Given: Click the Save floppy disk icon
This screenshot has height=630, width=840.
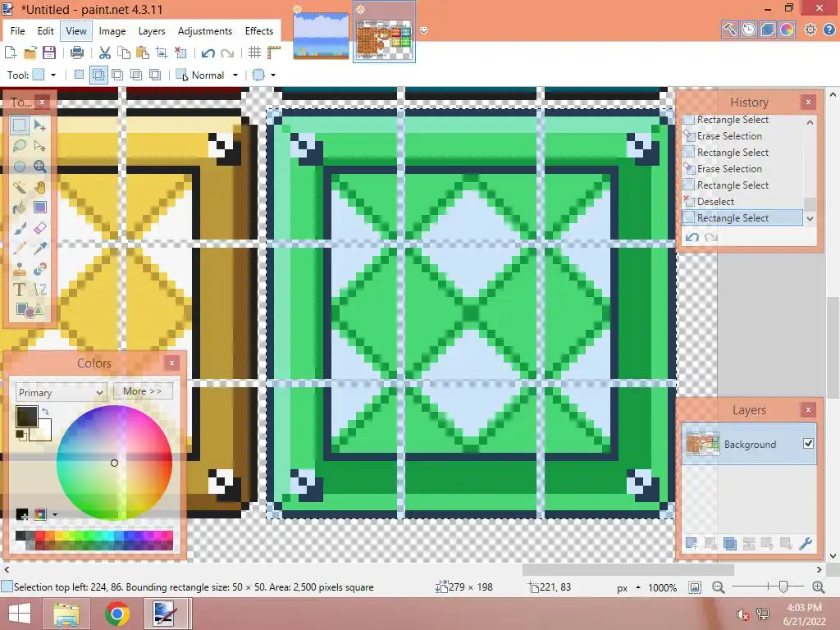Looking at the screenshot, I should 49,52.
